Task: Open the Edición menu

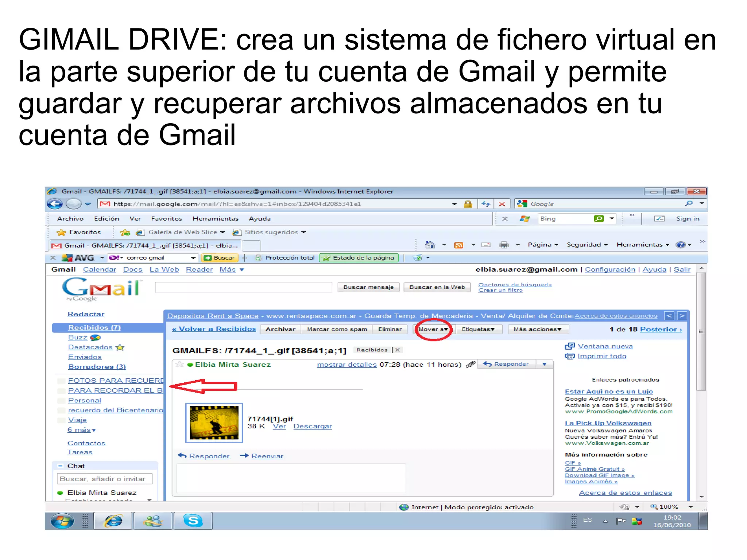Action: (x=107, y=219)
